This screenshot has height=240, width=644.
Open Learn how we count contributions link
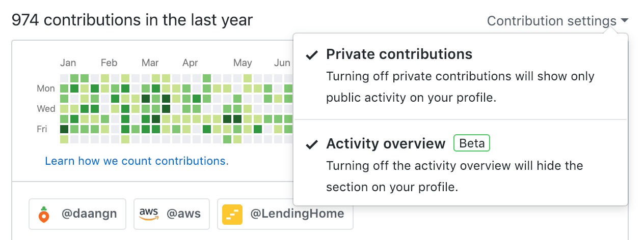pos(137,161)
